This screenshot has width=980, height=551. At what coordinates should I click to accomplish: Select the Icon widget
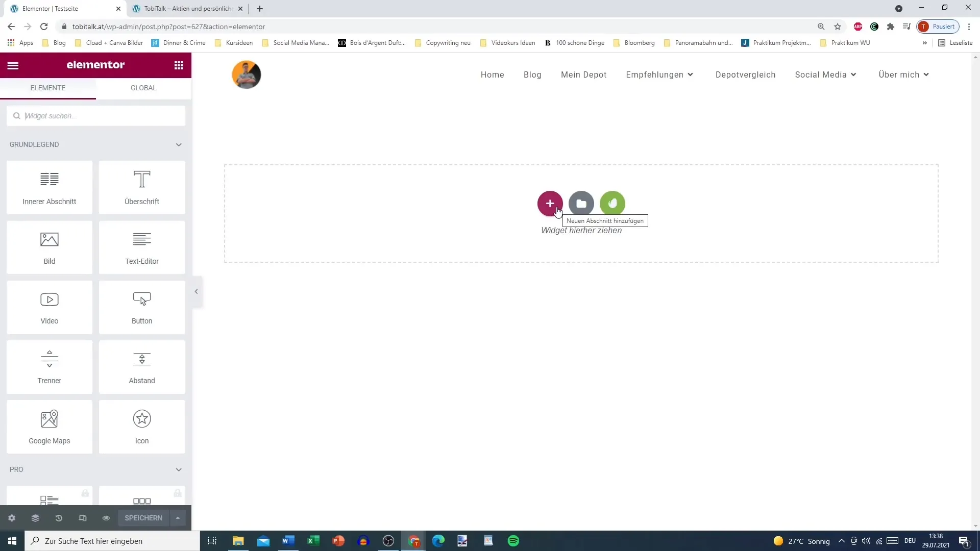142,427
